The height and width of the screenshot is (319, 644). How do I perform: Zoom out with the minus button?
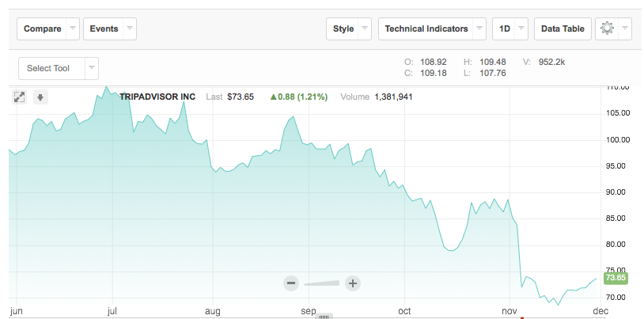(291, 283)
